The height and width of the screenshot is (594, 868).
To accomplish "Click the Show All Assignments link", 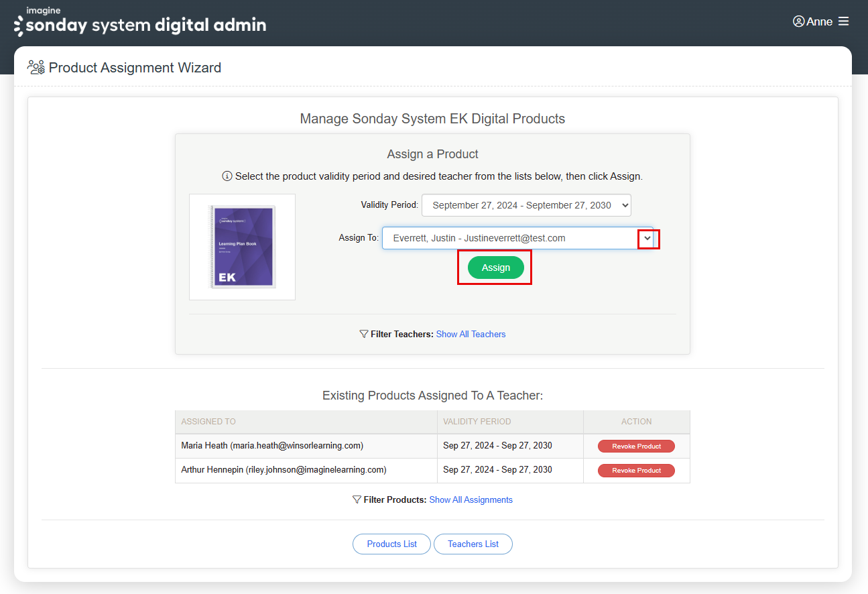I will tap(471, 499).
